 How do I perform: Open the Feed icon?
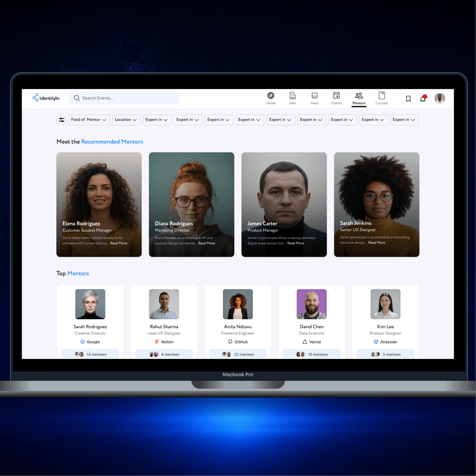pos(314,96)
